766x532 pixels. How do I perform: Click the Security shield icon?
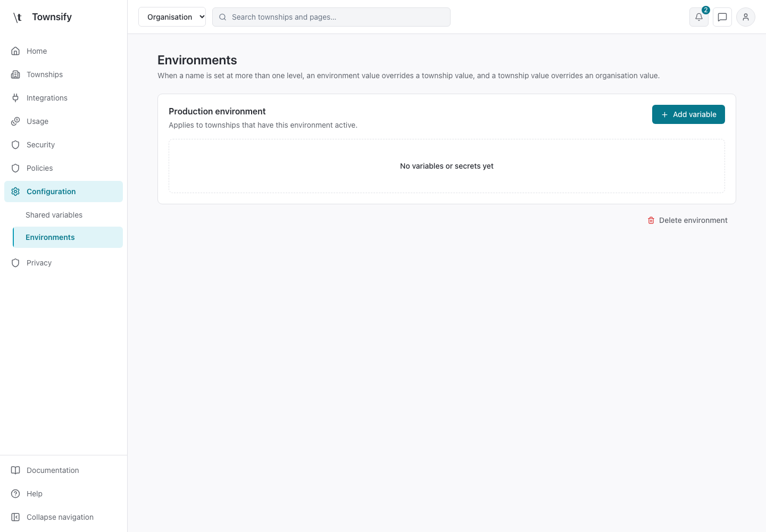[x=15, y=145]
